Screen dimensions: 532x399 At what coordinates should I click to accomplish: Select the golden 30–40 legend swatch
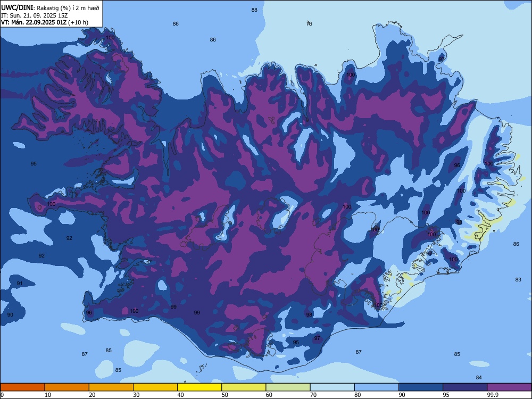click(x=155, y=387)
